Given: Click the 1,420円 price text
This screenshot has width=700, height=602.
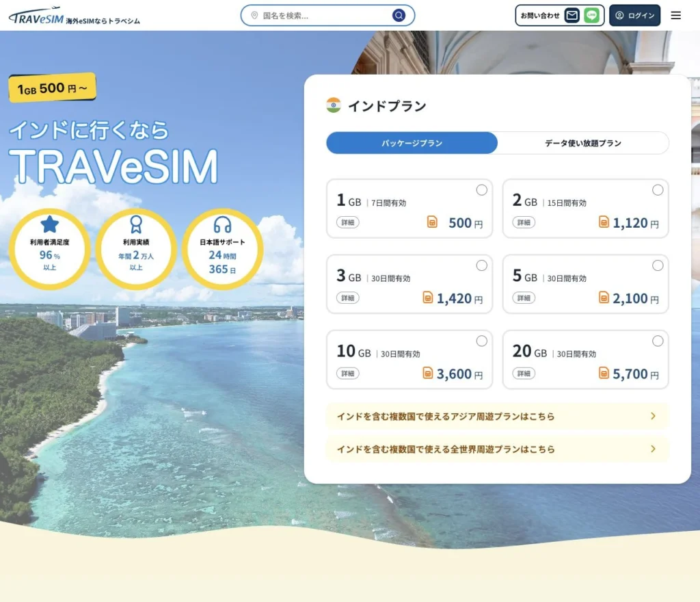Looking at the screenshot, I should (460, 298).
